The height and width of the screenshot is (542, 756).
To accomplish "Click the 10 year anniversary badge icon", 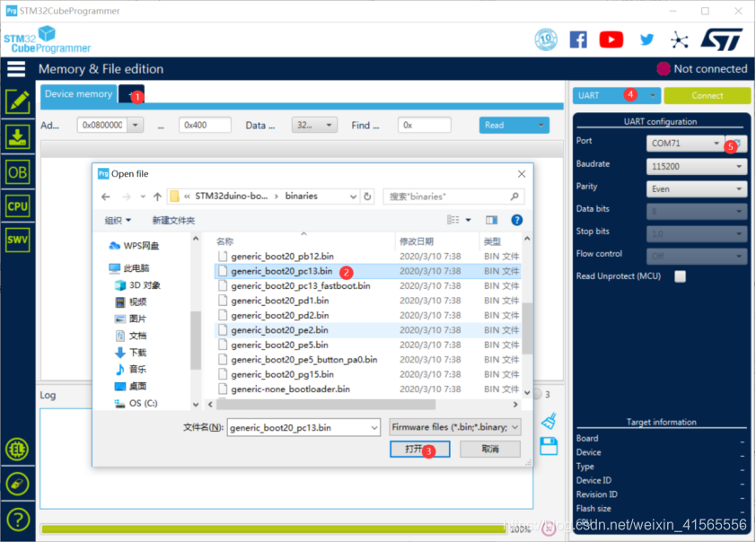I will click(546, 39).
